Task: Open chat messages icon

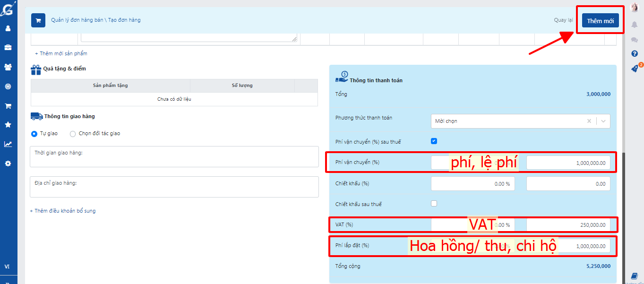Action: [x=635, y=40]
